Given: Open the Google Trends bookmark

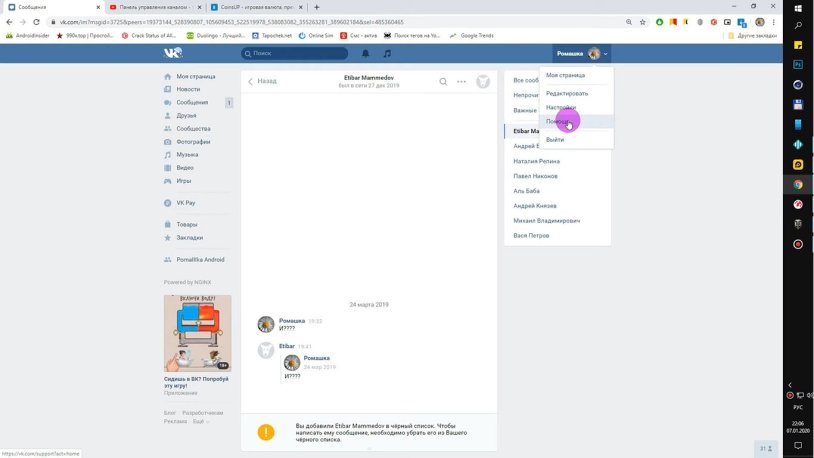Looking at the screenshot, I should pyautogui.click(x=471, y=36).
